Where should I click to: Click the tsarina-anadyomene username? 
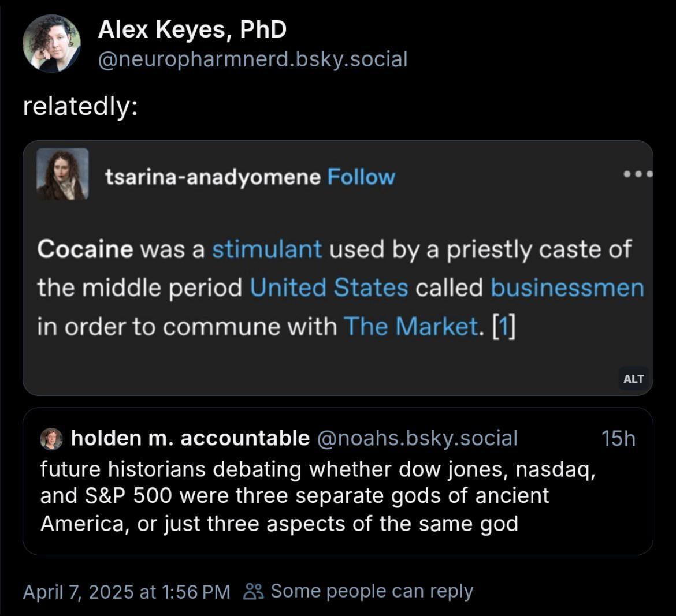click(x=213, y=177)
